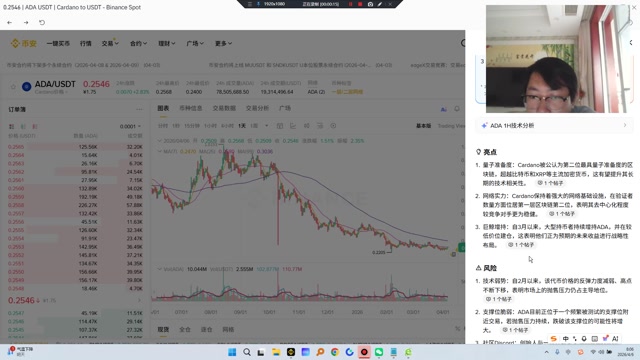This screenshot has width=640, height=360.
Task: Open the 交易 dropdown in the top navigation
Action: pyautogui.click(x=110, y=43)
